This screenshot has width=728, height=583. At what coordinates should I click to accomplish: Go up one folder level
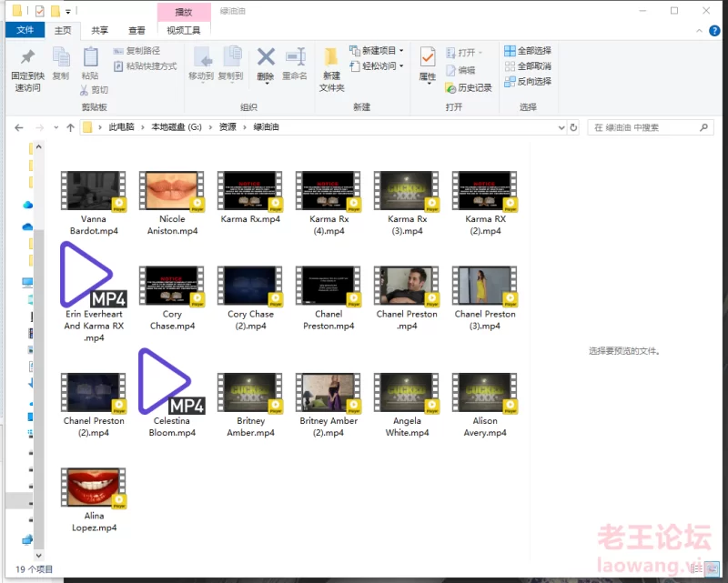pyautogui.click(x=71, y=127)
